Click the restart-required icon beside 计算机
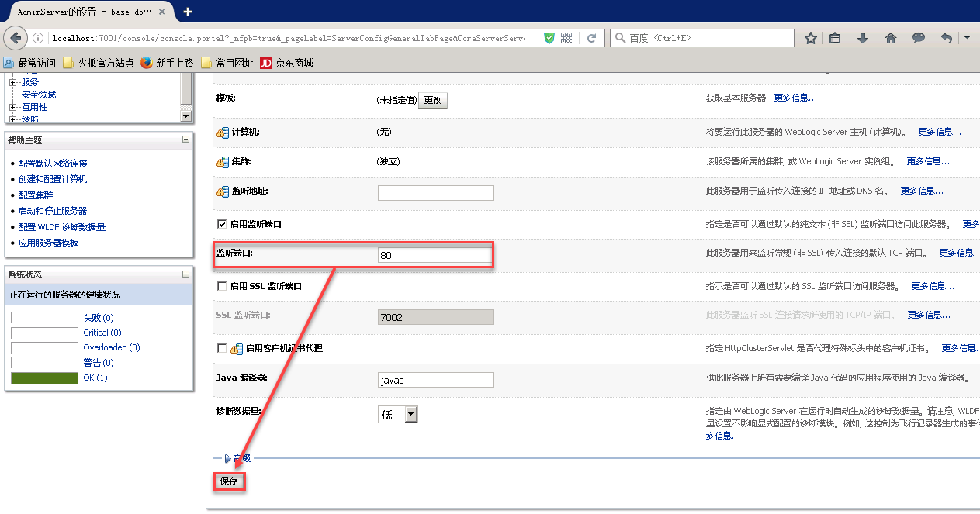 (x=223, y=133)
